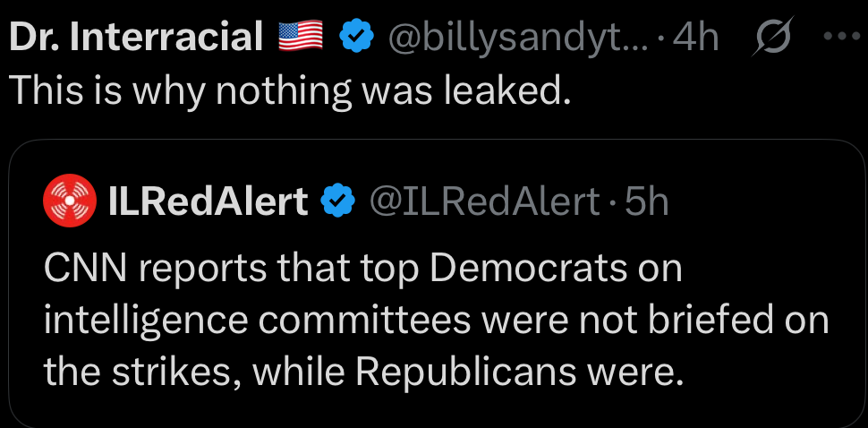The width and height of the screenshot is (868, 428).
Task: Open the three-dot more options menu
Action: pos(840,37)
